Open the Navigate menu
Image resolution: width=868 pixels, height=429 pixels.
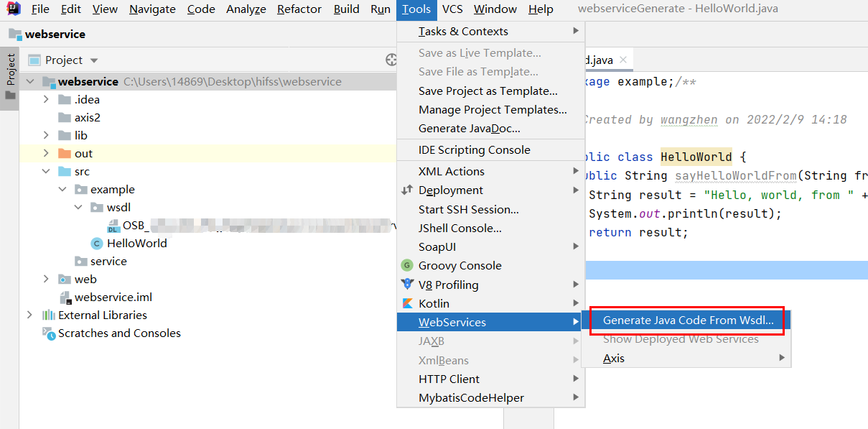pyautogui.click(x=152, y=9)
